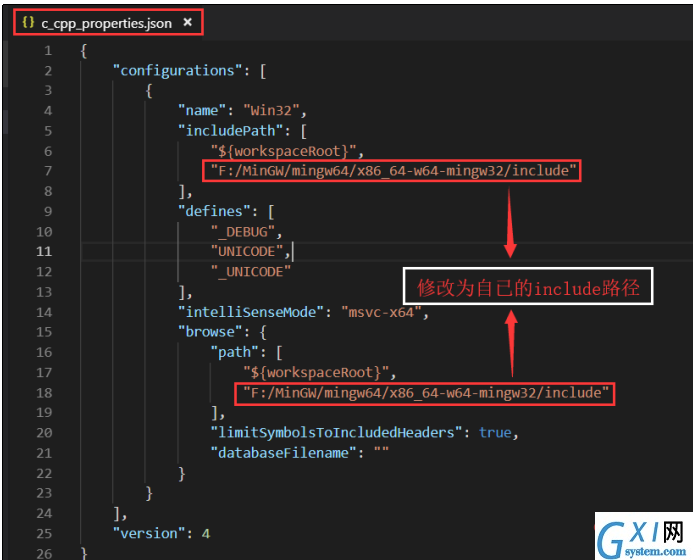
Task: Place cursor in browse MinGW include path
Action: click(x=424, y=393)
